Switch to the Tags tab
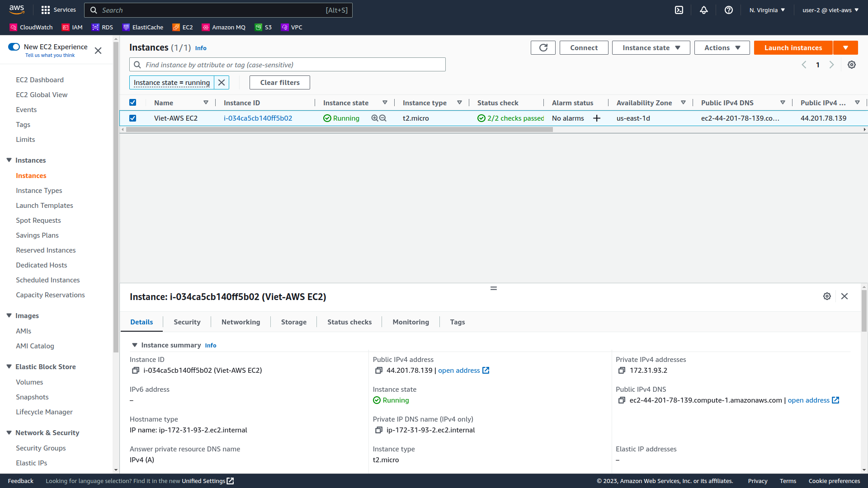 [x=458, y=322]
